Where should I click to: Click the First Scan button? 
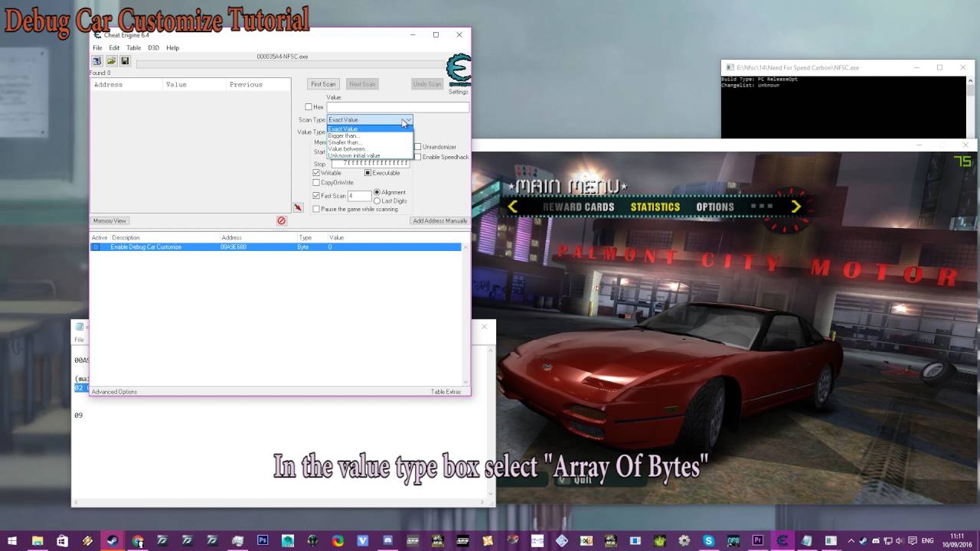tap(323, 84)
